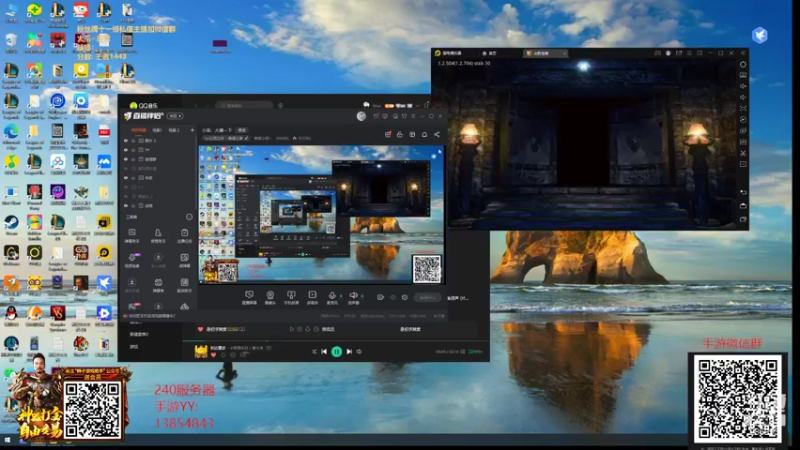Image resolution: width=800 pixels, height=450 pixels.
Task: Take screenshot with emulator scissors icon
Action: 743,153
